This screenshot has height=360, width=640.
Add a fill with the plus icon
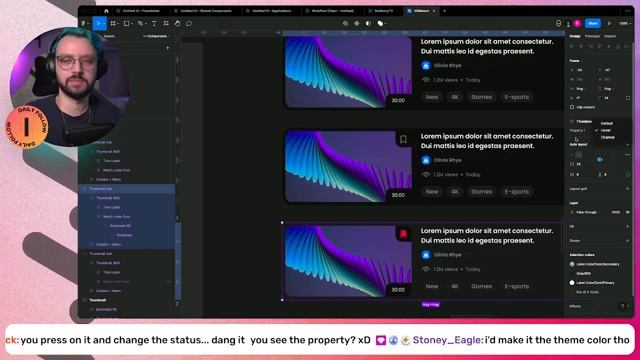click(x=627, y=226)
